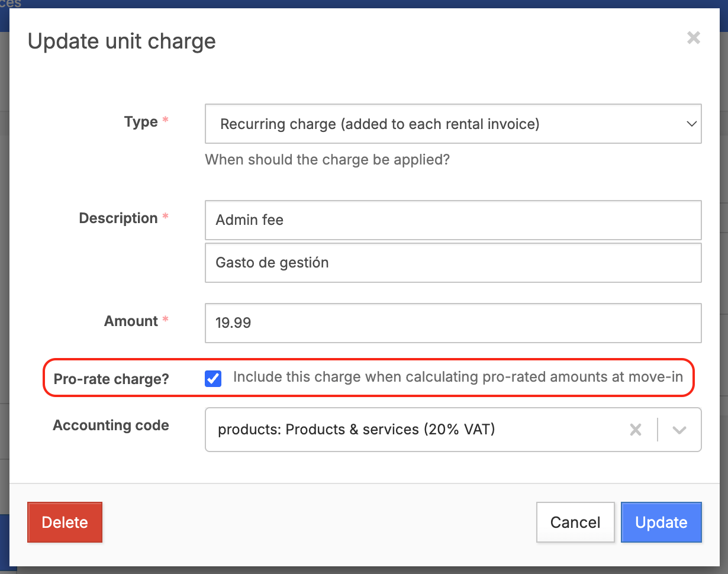Clear the selected accounting code
This screenshot has width=728, height=574.
[x=636, y=430]
